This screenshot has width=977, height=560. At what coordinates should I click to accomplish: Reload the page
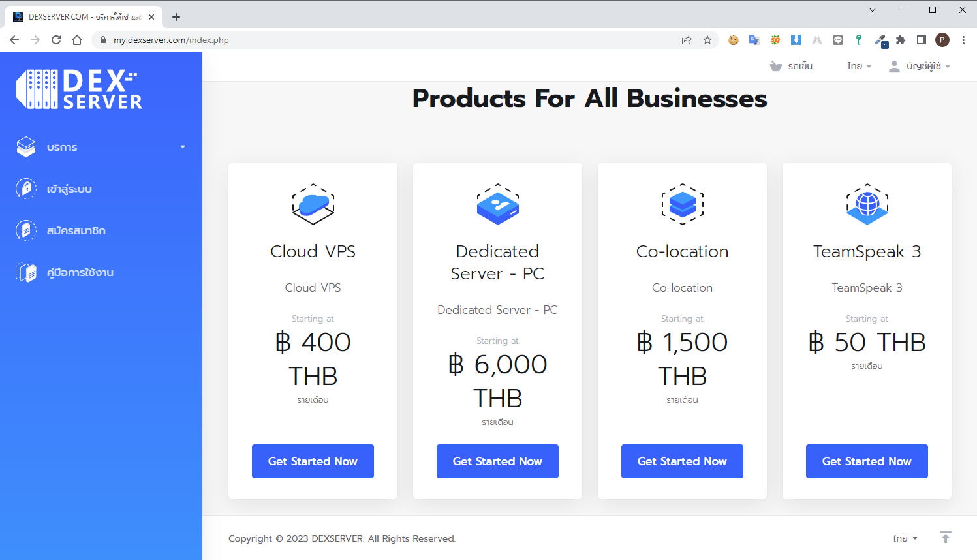pyautogui.click(x=56, y=40)
